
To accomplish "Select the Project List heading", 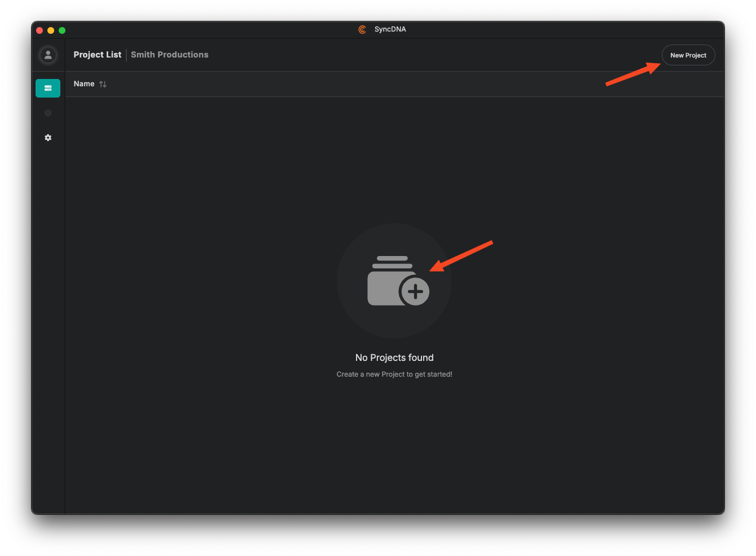I will [x=97, y=55].
